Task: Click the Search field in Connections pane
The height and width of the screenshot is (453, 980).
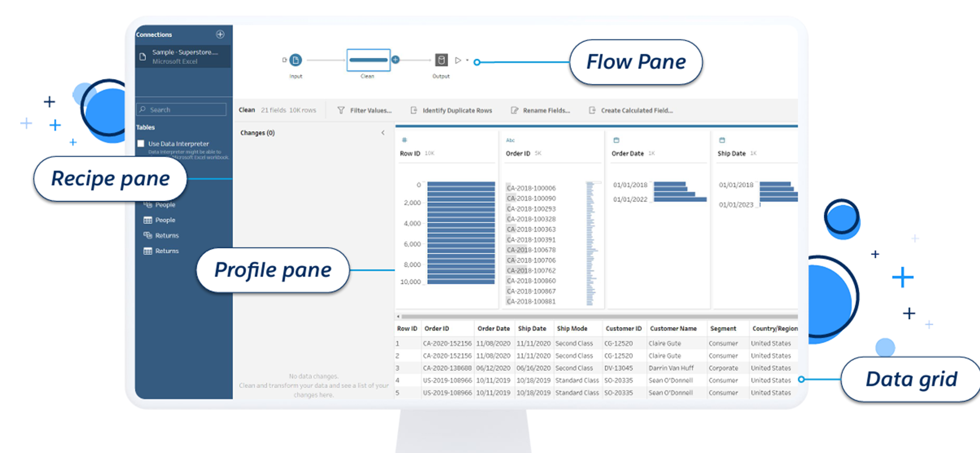Action: point(182,109)
